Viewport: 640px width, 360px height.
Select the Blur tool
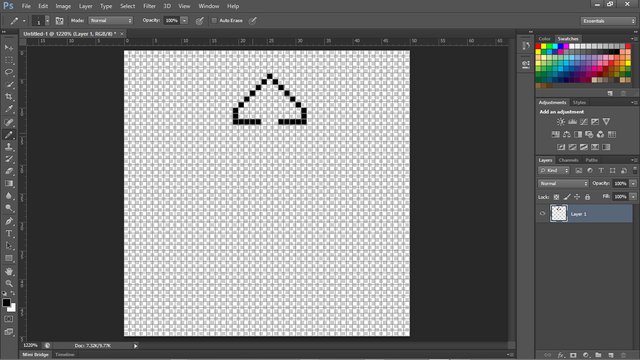click(9, 196)
